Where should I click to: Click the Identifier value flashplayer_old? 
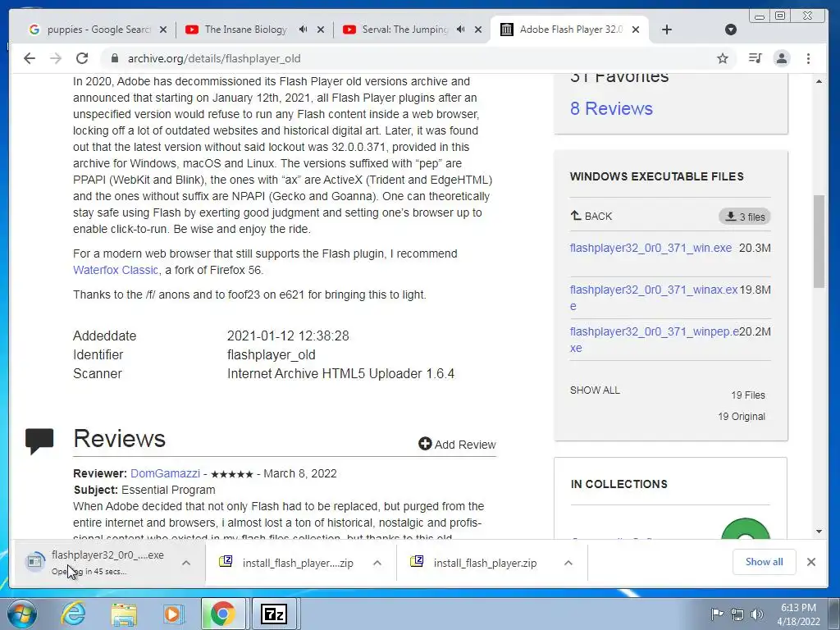coord(271,354)
